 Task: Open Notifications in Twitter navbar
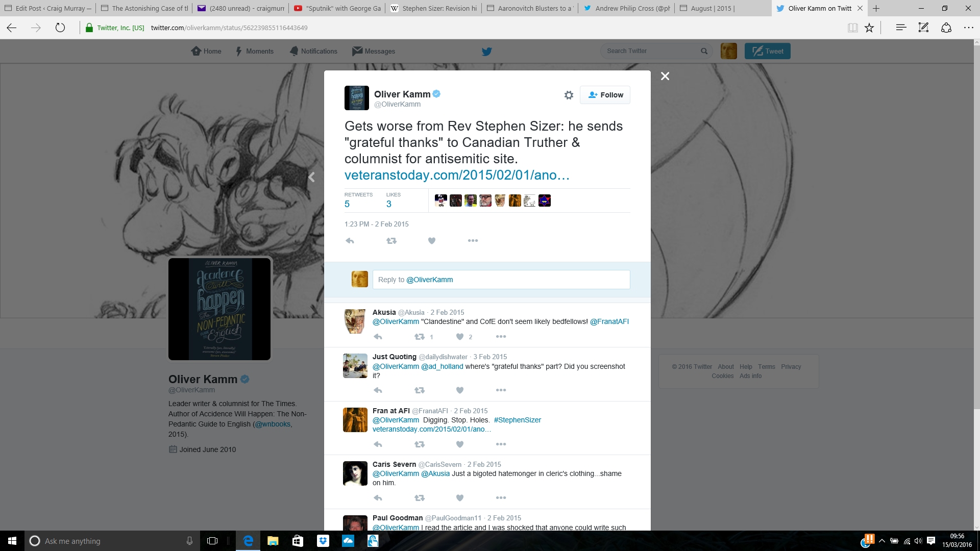(x=313, y=51)
